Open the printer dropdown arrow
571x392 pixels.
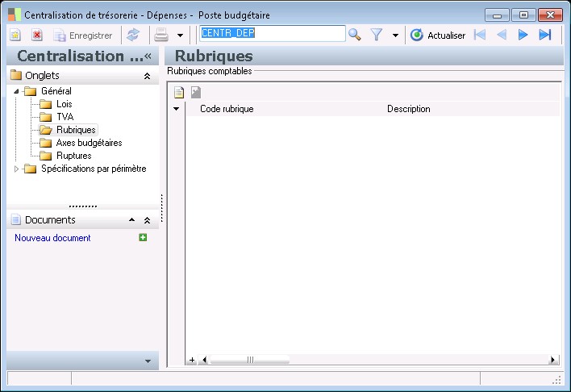coord(180,35)
